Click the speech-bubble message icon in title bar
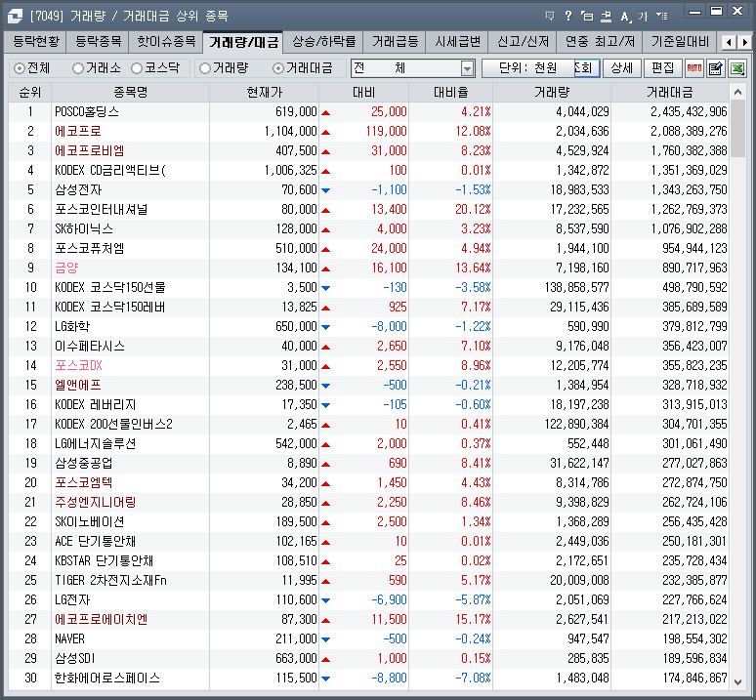Screen dimensions: 756x700 (550, 16)
